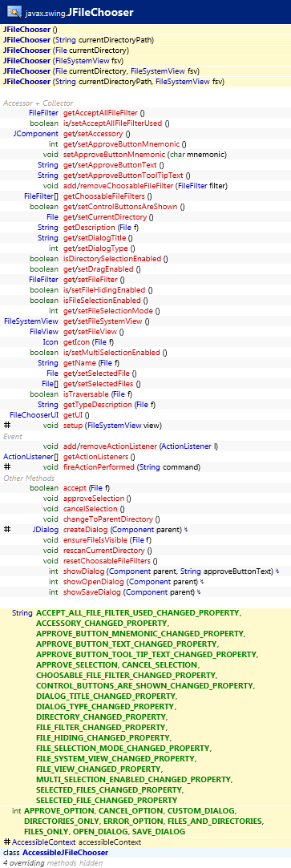Select the JFileChooser (String currentDirectoryPath) constructor

[78, 40]
